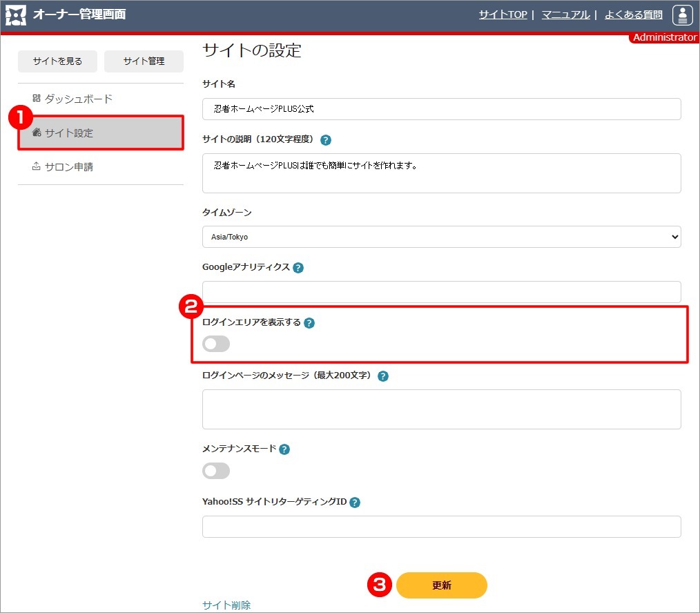
Task: Click into the サイト名 text field
Action: coord(441,109)
